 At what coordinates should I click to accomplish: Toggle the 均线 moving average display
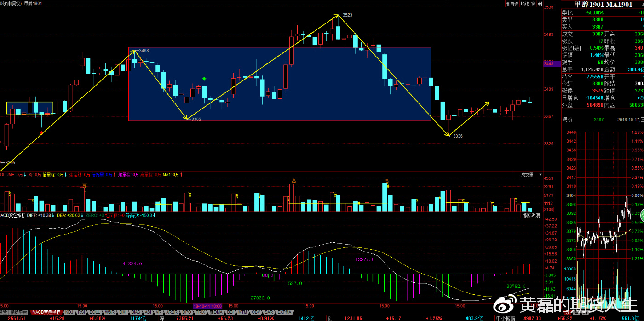pyautogui.click(x=524, y=4)
